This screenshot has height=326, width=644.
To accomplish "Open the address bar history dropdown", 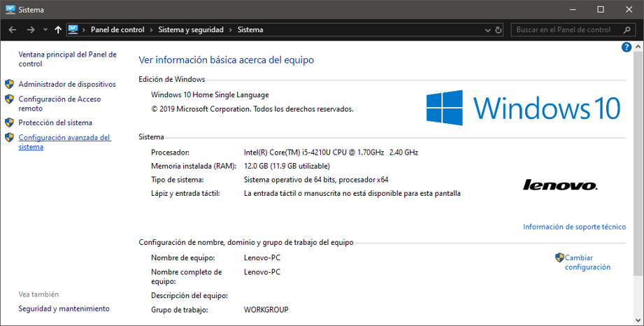I will (x=487, y=30).
